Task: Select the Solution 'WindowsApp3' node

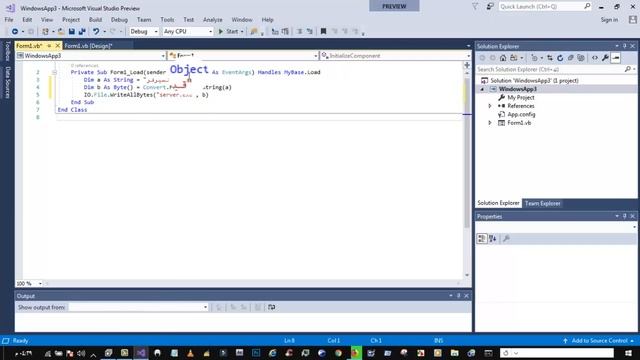Action: [534, 81]
